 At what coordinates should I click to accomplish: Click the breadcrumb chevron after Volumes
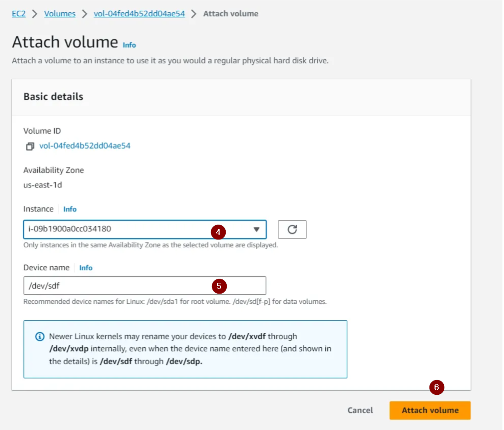[x=85, y=14]
